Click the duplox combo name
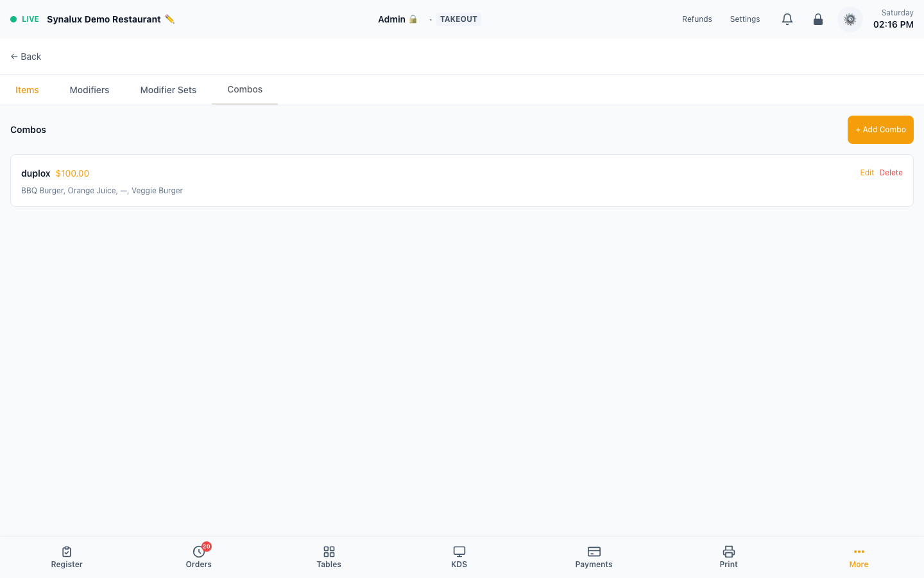The width and height of the screenshot is (924, 578). click(x=36, y=173)
